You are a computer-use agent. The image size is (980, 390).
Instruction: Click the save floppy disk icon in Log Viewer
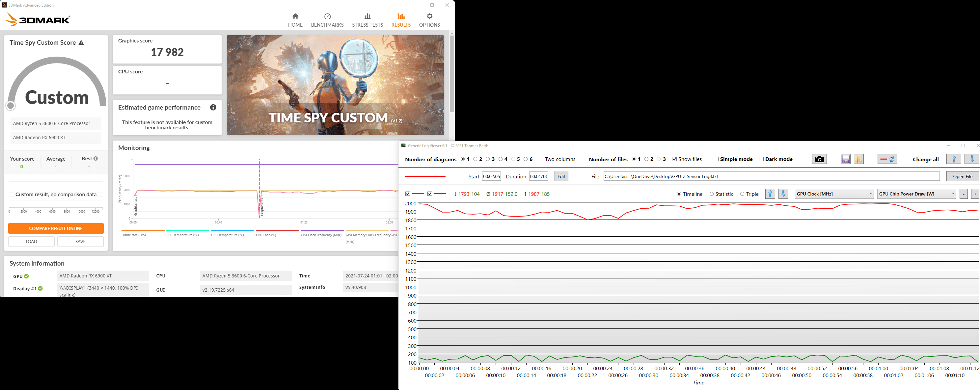845,159
